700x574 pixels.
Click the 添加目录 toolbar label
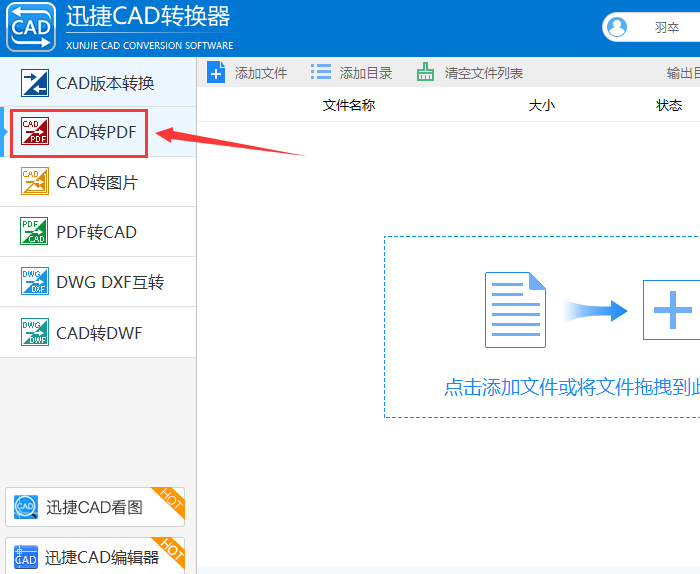(366, 73)
